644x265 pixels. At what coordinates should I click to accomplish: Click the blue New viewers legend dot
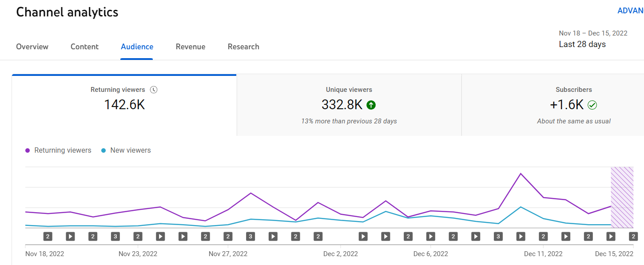103,150
